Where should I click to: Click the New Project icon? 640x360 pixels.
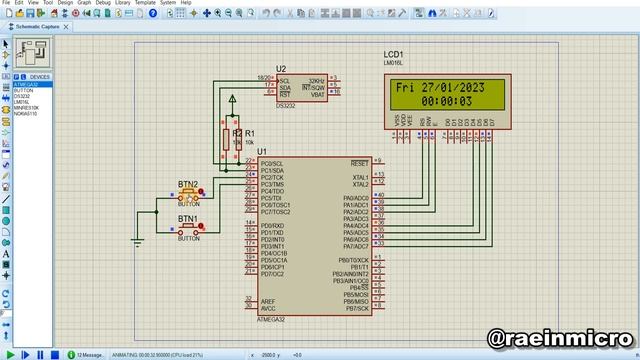[x=9, y=13]
